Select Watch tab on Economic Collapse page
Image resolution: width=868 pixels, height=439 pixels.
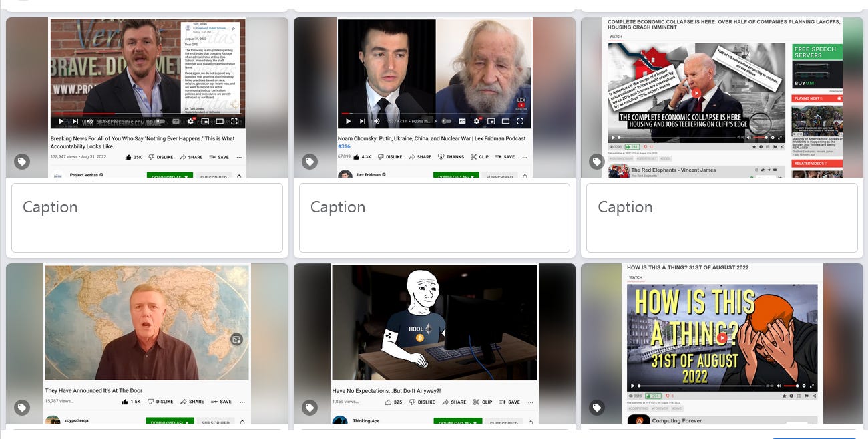pyautogui.click(x=616, y=37)
